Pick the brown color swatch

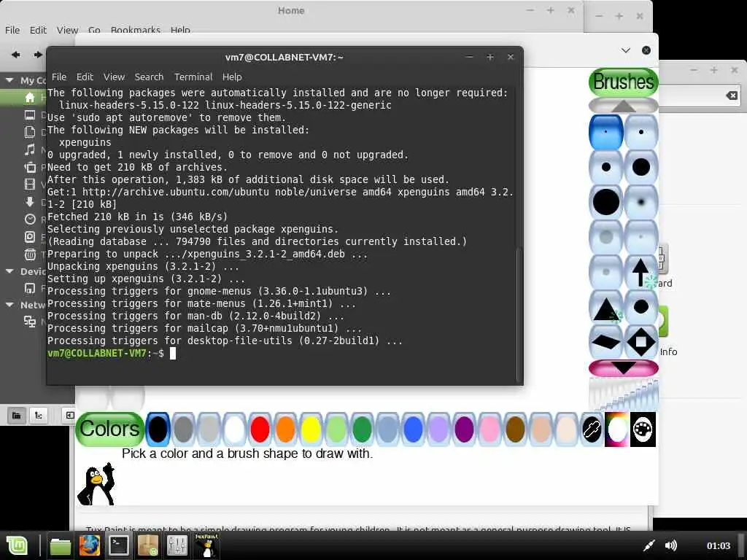[515, 429]
